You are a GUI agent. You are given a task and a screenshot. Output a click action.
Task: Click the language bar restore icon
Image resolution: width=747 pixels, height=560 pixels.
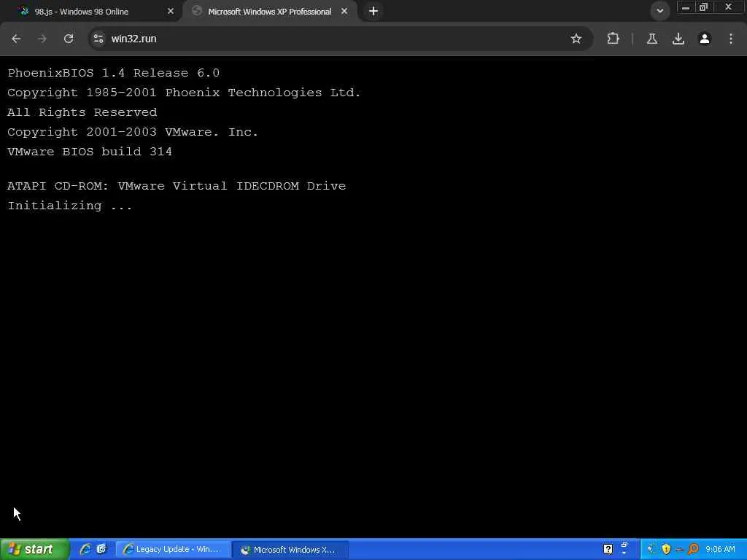[624, 543]
